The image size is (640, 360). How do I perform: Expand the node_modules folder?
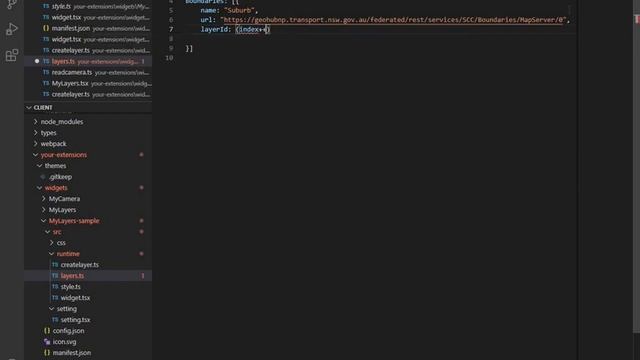click(x=88, y=122)
